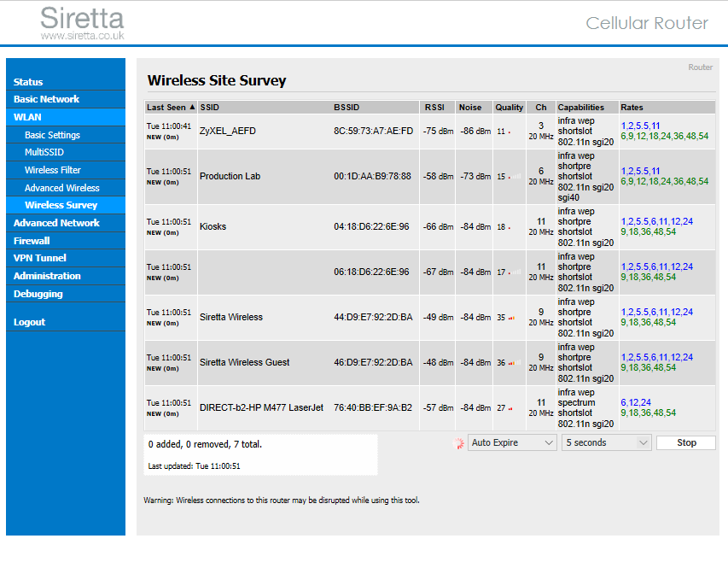Click Router label at top right
Viewport: 728px width, 562px height.
tap(700, 67)
